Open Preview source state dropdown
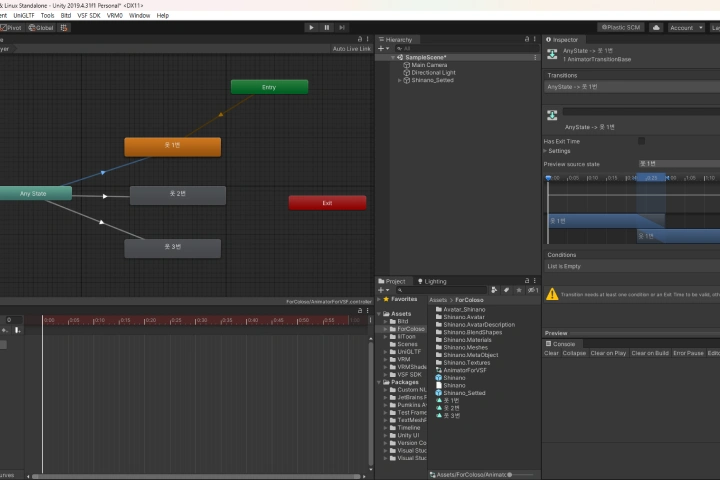720x480 pixels. pos(679,164)
